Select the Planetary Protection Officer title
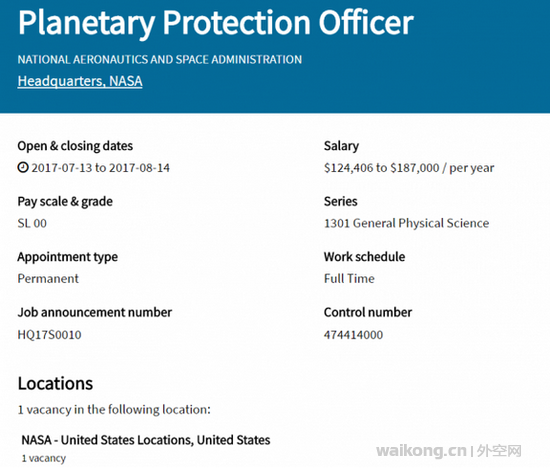The height and width of the screenshot is (473, 550). [216, 23]
